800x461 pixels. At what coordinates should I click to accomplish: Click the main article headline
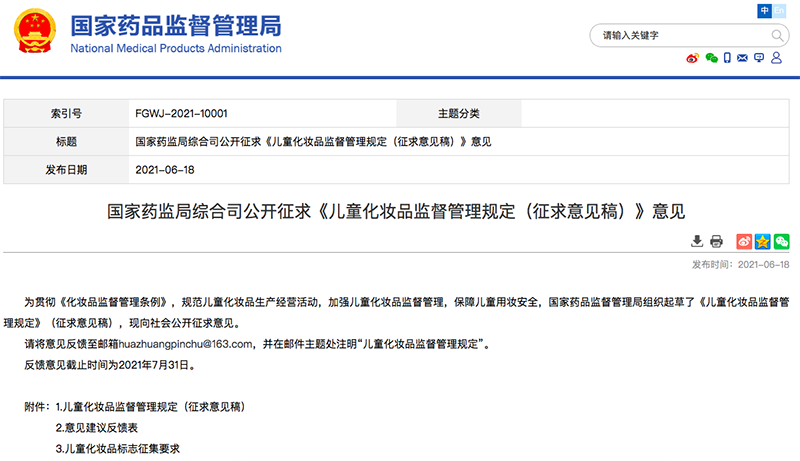coord(396,211)
